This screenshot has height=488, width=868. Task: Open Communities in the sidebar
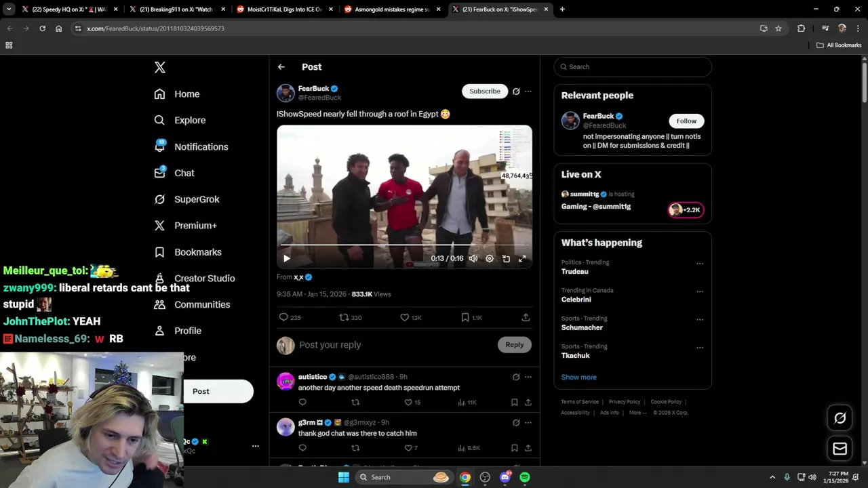(192, 304)
